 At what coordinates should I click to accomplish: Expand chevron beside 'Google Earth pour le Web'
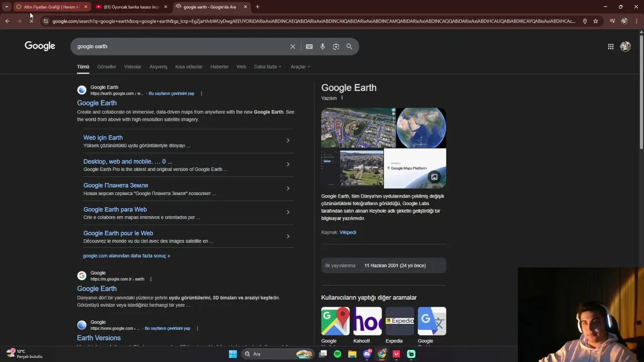click(x=288, y=236)
